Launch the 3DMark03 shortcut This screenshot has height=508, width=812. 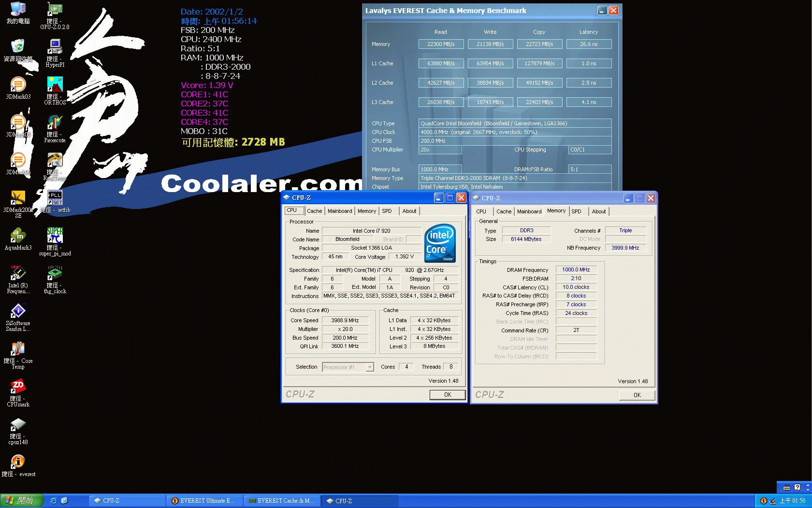coord(18,88)
